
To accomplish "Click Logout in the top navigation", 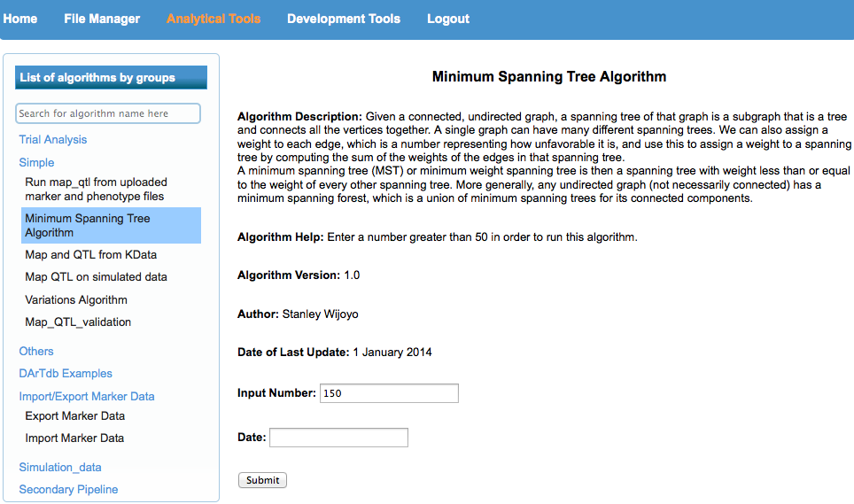I will 448,19.
